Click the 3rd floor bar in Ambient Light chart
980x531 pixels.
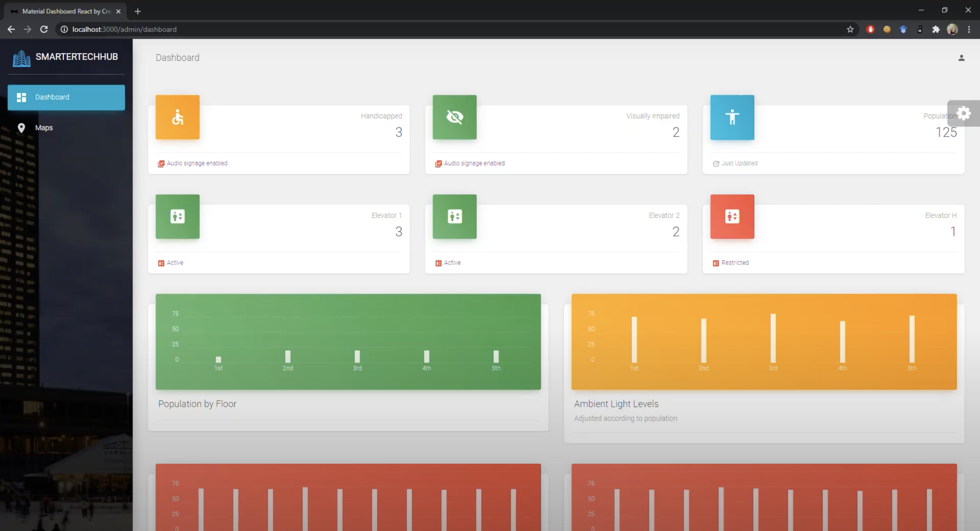click(x=773, y=338)
